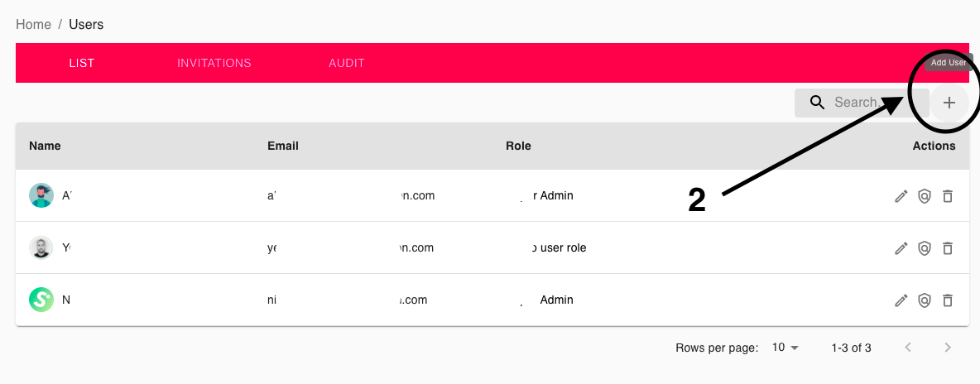The image size is (980, 384).
Task: Switch to the Invitations tab
Action: coord(214,63)
